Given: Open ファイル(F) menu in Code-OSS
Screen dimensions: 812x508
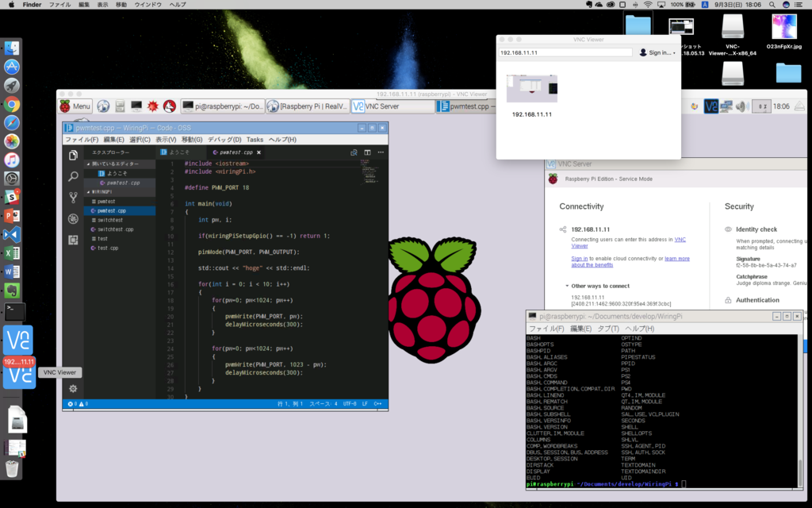Looking at the screenshot, I should pos(82,140).
